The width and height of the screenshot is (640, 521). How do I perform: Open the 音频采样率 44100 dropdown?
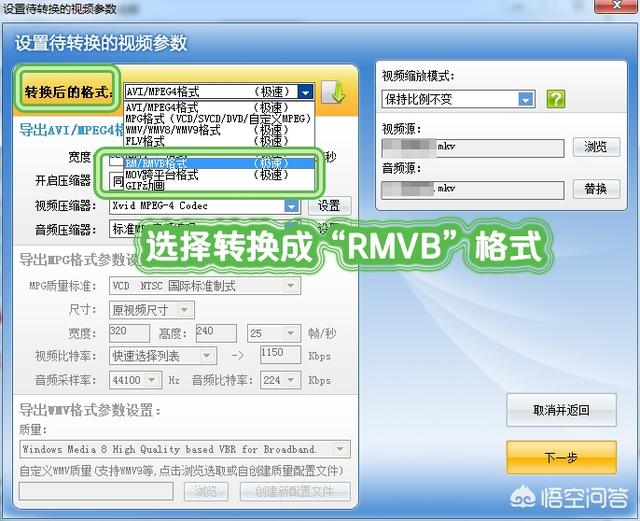click(x=135, y=380)
